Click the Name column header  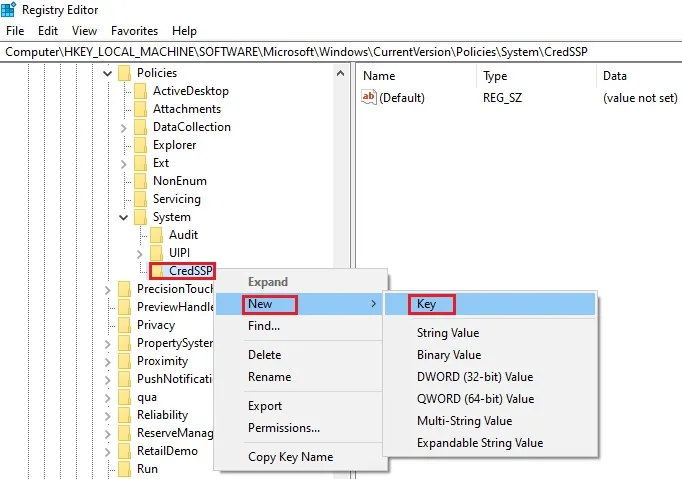[x=417, y=76]
